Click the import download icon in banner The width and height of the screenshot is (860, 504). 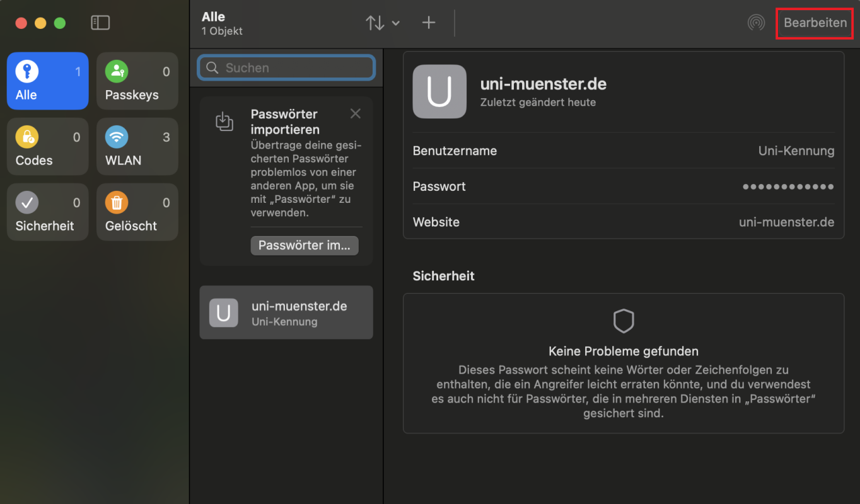(224, 121)
